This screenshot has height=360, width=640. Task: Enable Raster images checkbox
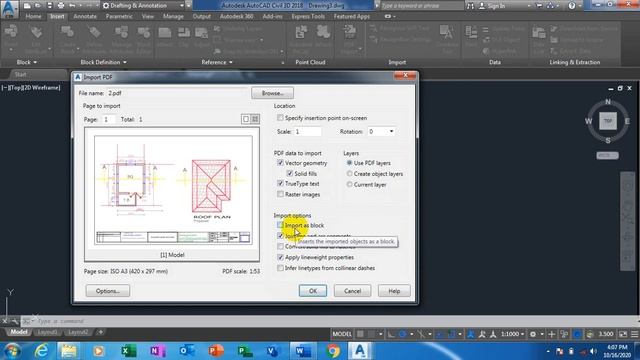click(x=280, y=194)
